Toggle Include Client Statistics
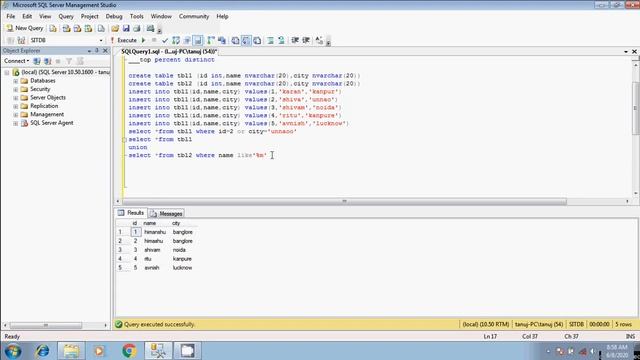 click(222, 40)
